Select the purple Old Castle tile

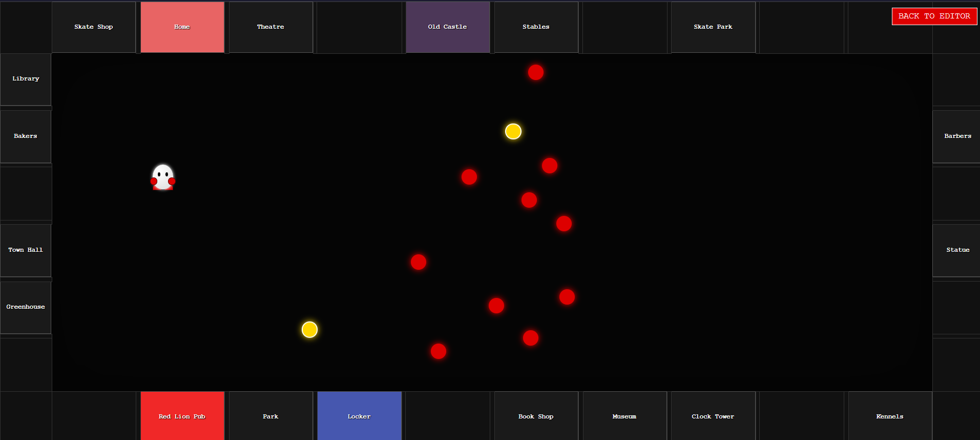click(447, 27)
